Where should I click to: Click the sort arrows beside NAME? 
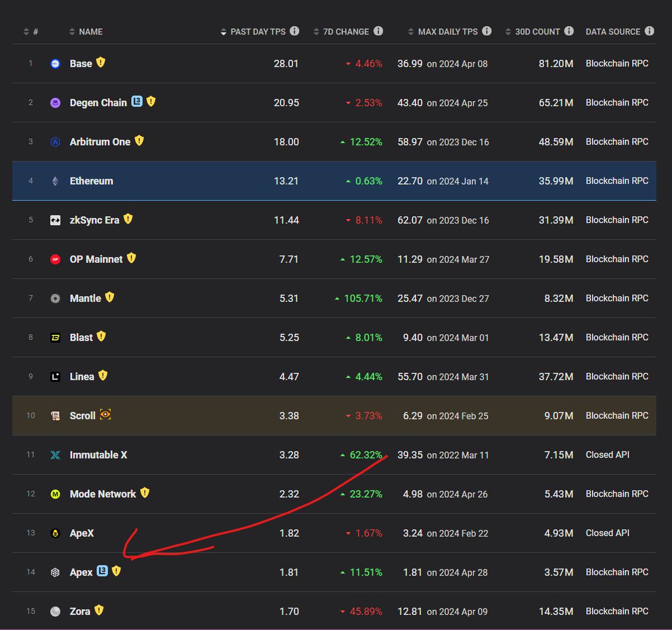tap(72, 31)
